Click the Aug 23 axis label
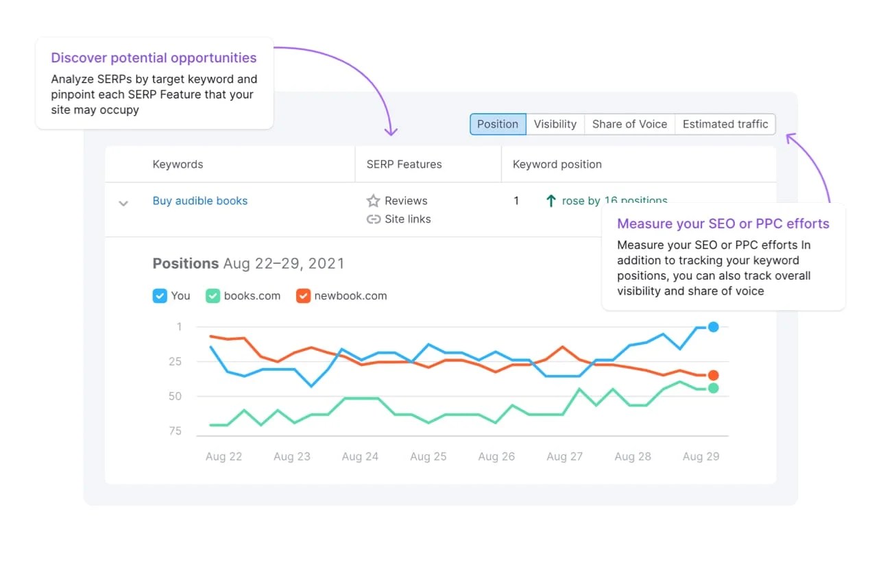Screen dimensions: 872x588 pyautogui.click(x=292, y=456)
